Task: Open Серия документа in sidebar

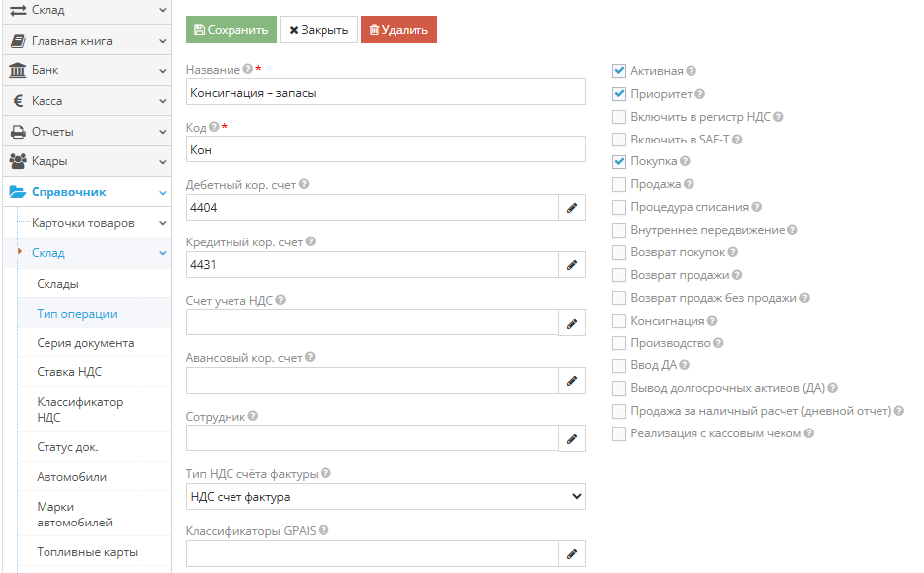Action: pos(85,343)
